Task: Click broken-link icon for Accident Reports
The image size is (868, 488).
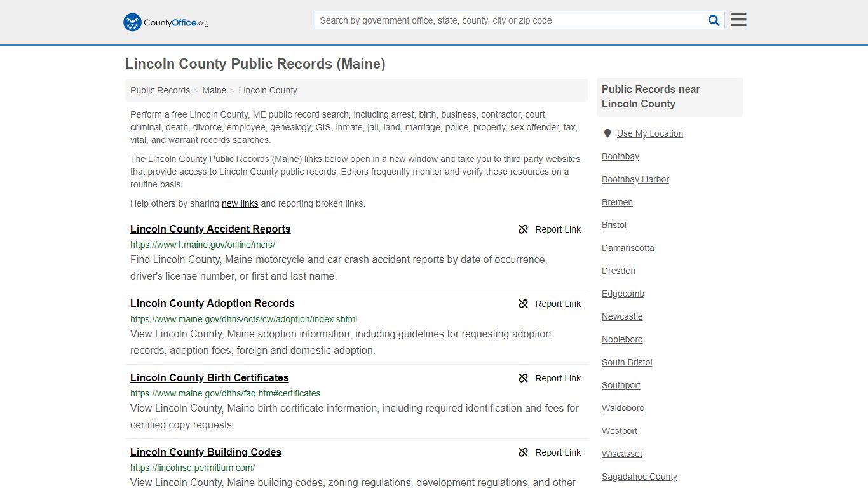Action: (523, 229)
